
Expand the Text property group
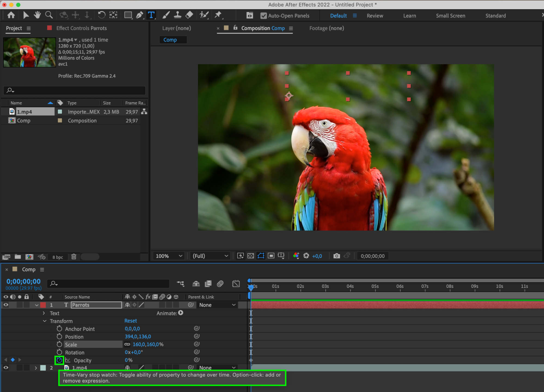click(x=44, y=313)
